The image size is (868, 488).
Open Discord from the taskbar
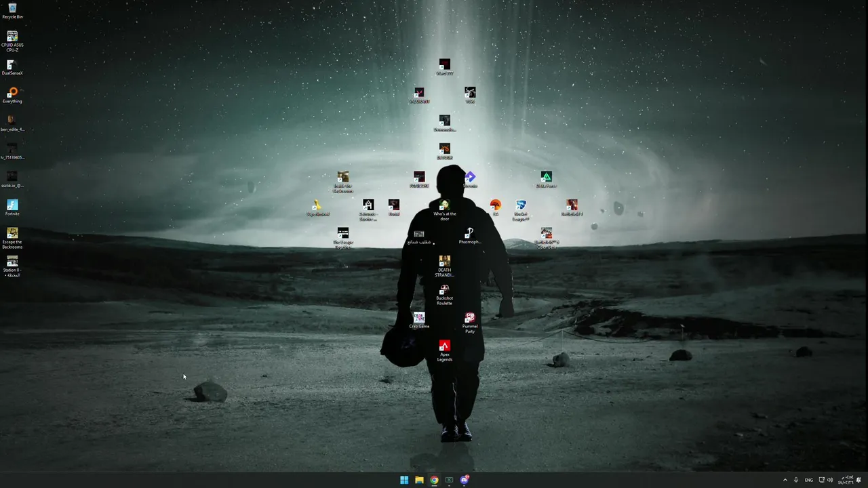pos(465,480)
